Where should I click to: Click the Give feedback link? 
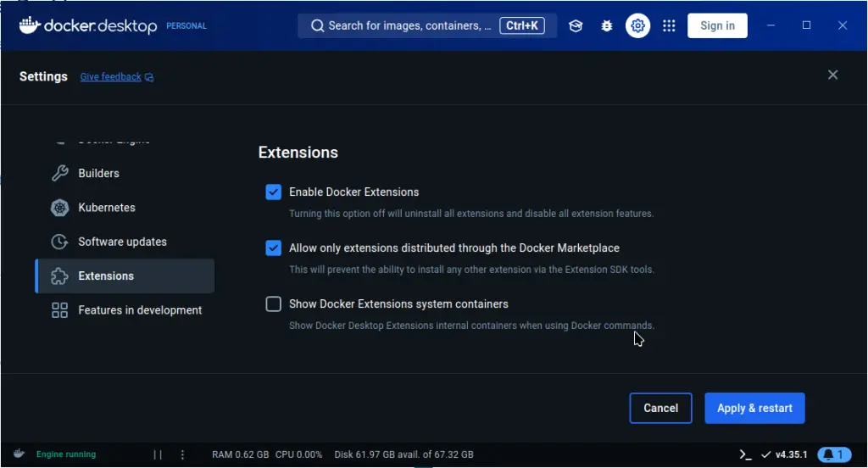click(x=111, y=77)
